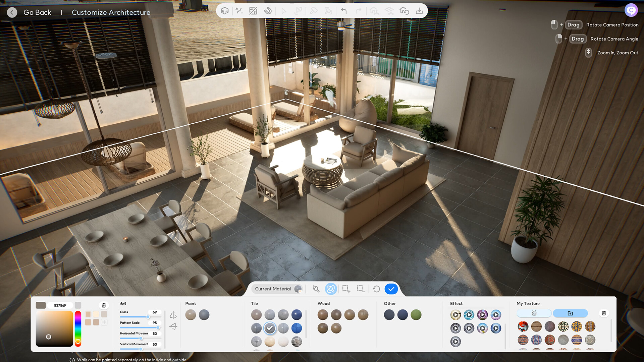Viewport: 644px width, 362px height.
Task: Click the add-to-selection icon in the material bar
Action: point(346,289)
